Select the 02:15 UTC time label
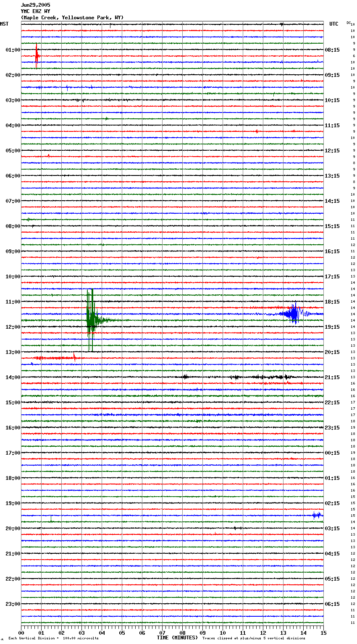 332,503
